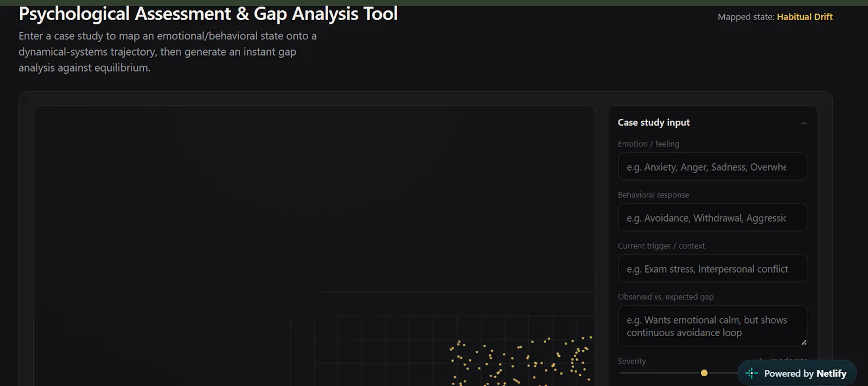Focus the Behavioral response text box
Image resolution: width=868 pixels, height=386 pixels.
pyautogui.click(x=713, y=217)
